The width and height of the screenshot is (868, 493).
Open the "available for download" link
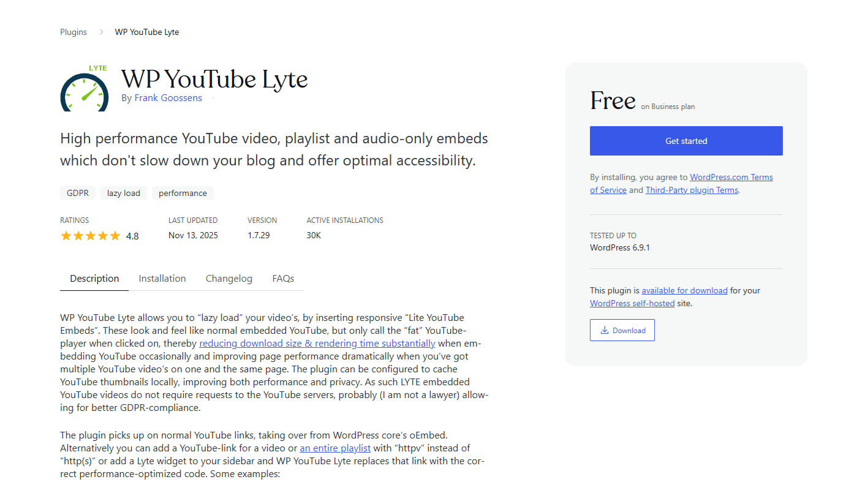[x=684, y=290]
